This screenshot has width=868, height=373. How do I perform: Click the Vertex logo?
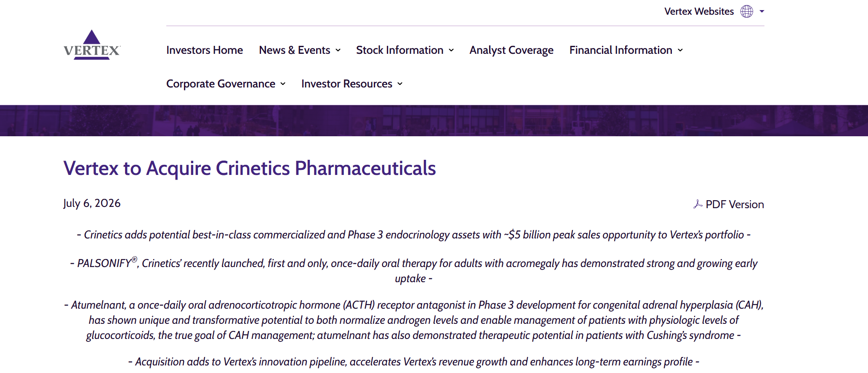click(x=92, y=45)
